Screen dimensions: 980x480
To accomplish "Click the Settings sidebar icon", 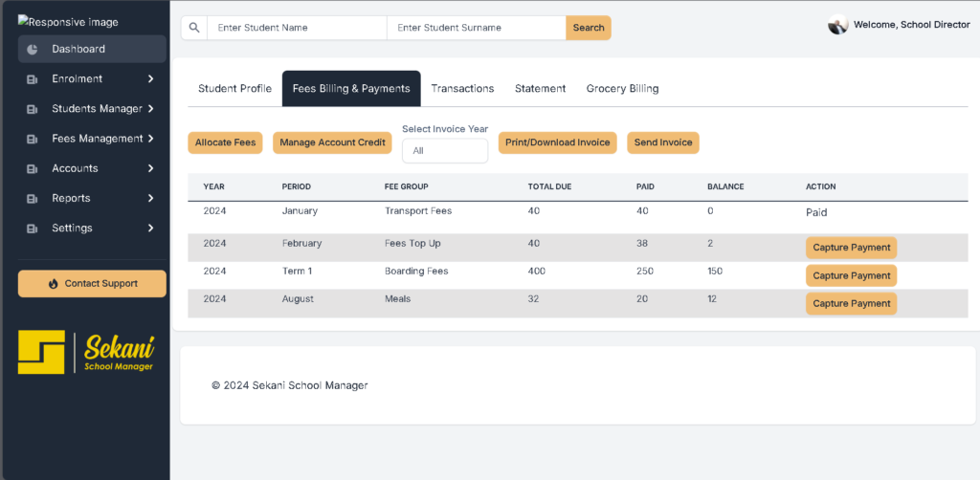I will 32,229.
